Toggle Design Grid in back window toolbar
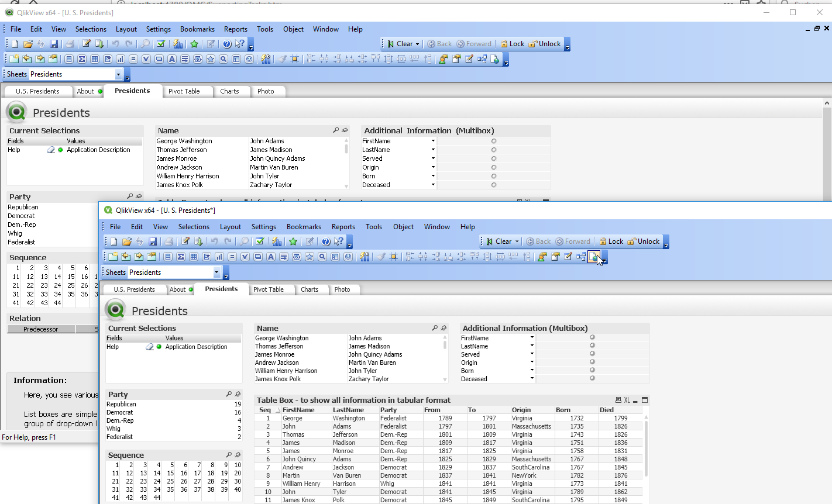This screenshot has height=504, width=832. click(295, 59)
